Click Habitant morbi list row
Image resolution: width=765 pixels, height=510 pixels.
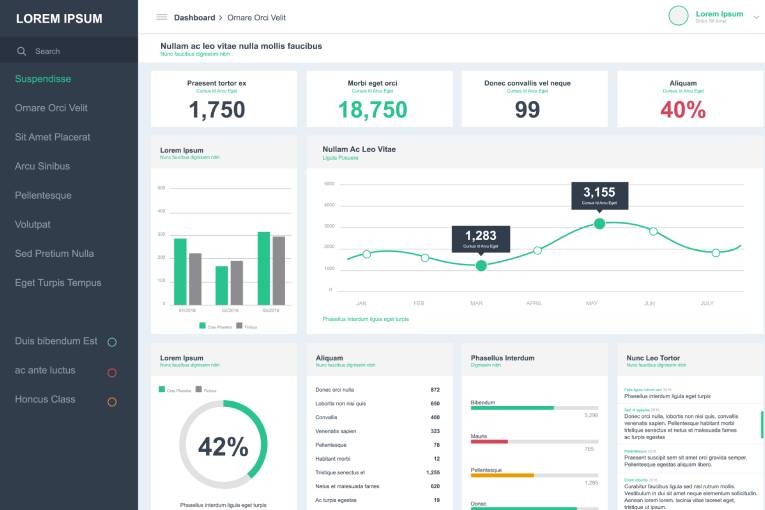tap(377, 459)
